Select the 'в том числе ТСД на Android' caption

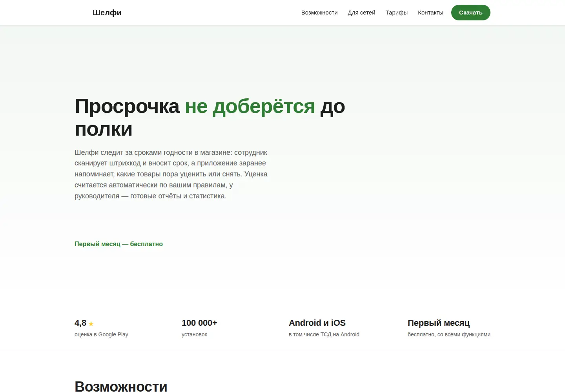point(324,334)
